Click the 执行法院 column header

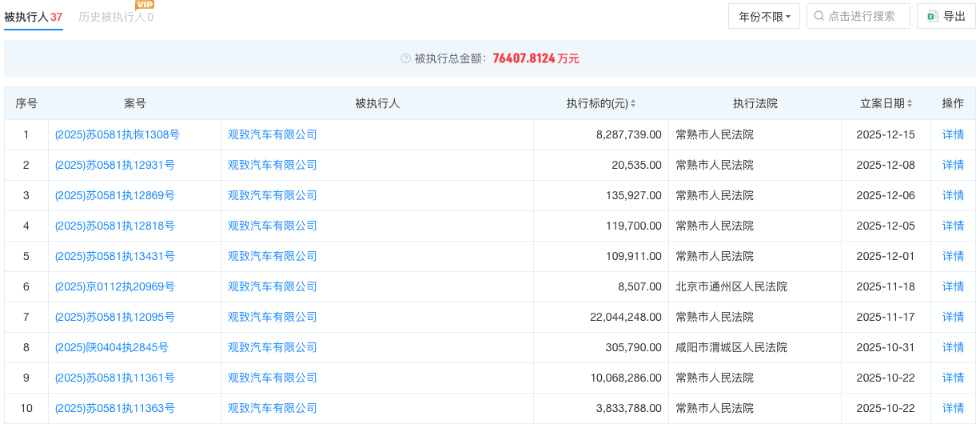coord(755,103)
